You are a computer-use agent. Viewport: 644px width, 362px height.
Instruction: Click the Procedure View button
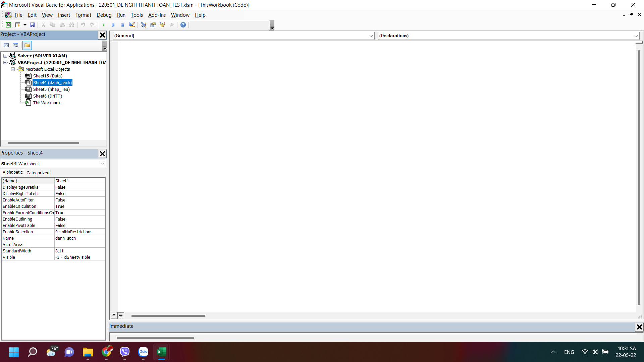click(114, 315)
